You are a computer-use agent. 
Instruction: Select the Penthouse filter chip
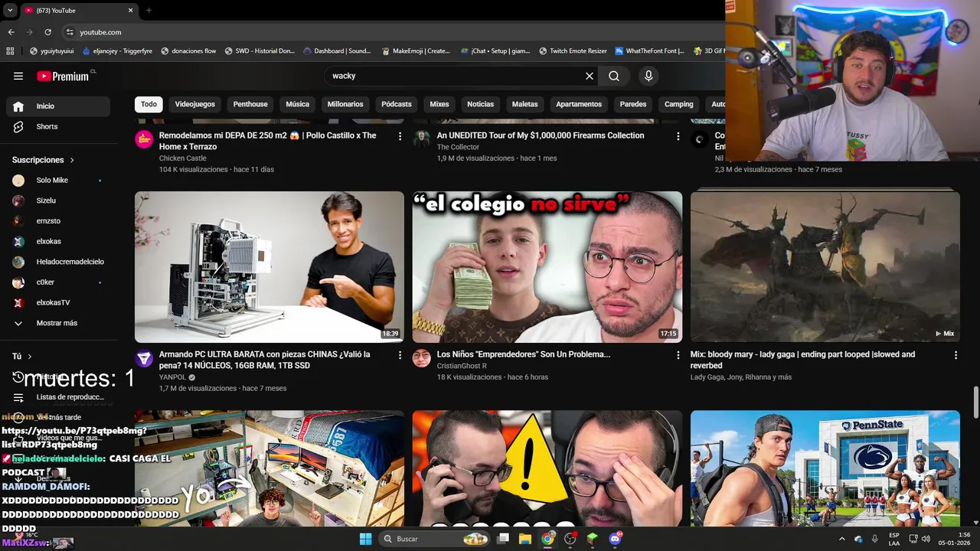(x=250, y=104)
